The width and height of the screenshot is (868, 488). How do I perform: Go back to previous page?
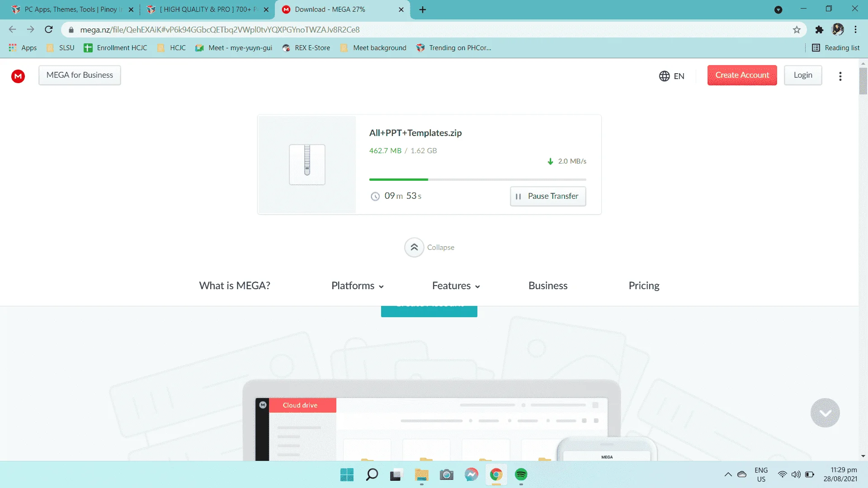point(12,29)
